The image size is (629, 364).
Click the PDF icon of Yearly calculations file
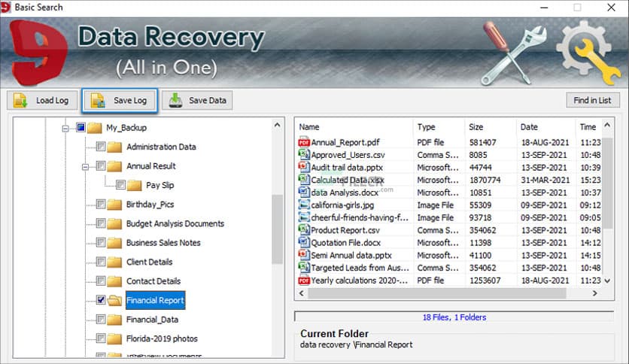tap(304, 281)
